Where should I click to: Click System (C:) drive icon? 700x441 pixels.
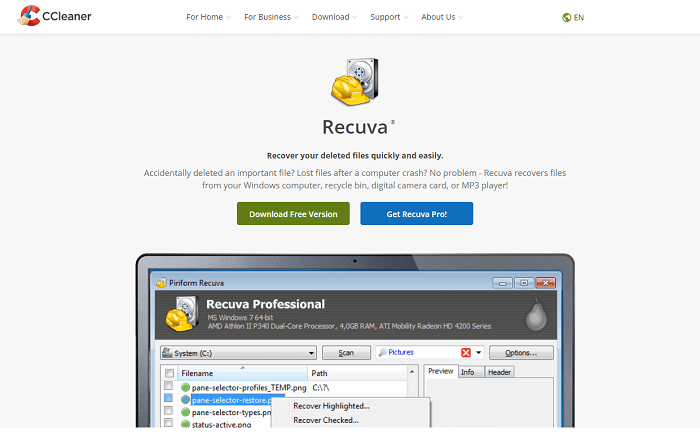click(x=167, y=353)
